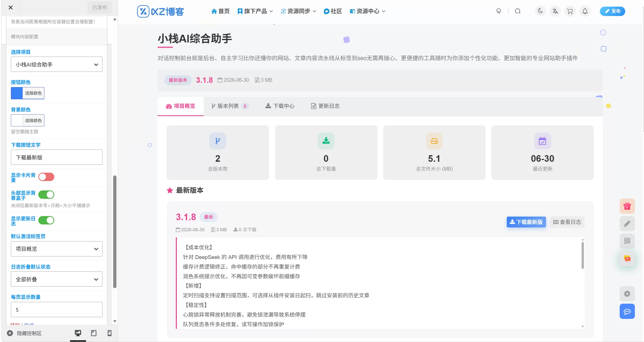Viewport: 644px width, 342px height.
Task: Click the blue 按钮颜色 swatch
Action: [x=17, y=93]
